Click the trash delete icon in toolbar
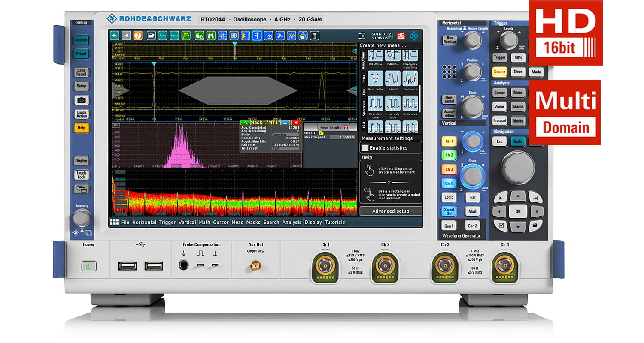 [x=315, y=36]
